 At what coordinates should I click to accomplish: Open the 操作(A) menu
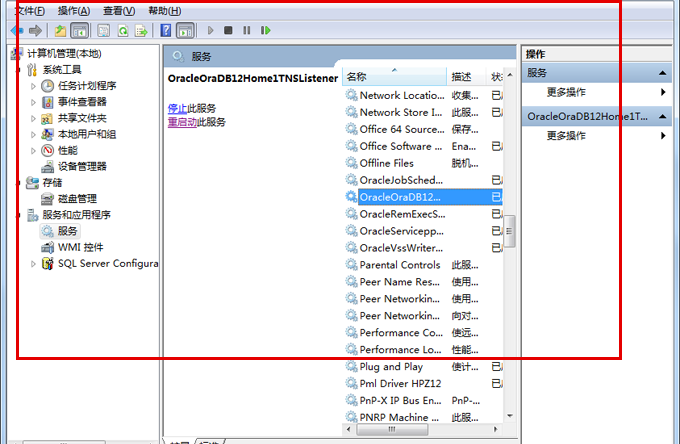tap(73, 10)
